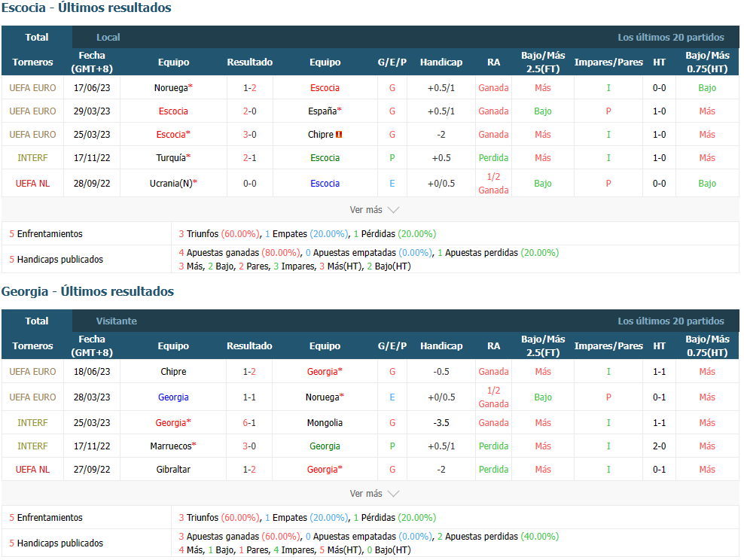The image size is (744, 560).
Task: Click the red card icon next to Chipre
Action: (x=339, y=135)
